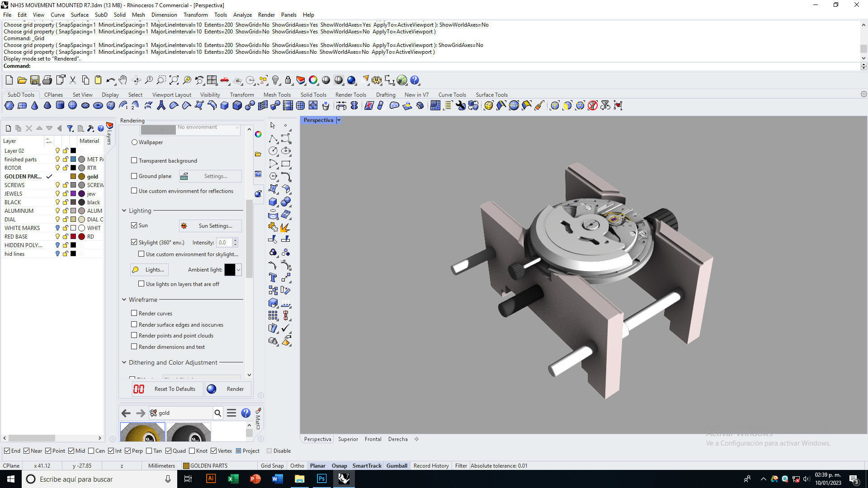The image size is (868, 488).
Task: Open the Analyze menu
Action: point(242,15)
